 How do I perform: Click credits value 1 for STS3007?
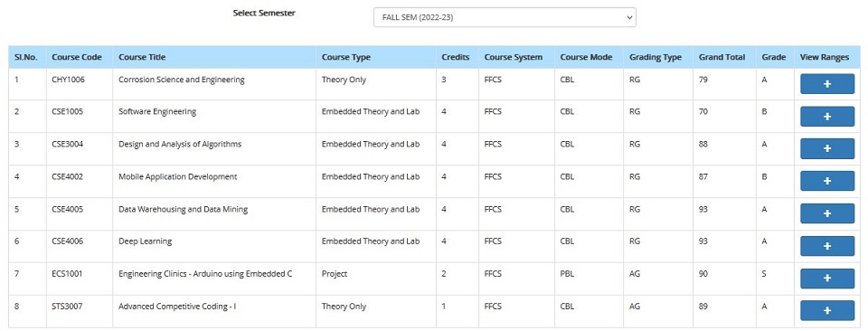[x=443, y=306]
